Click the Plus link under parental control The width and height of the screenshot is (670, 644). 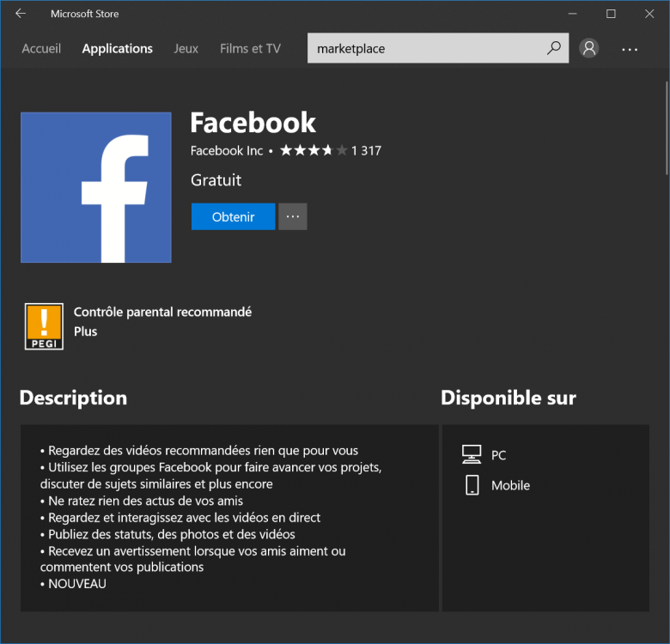pyautogui.click(x=85, y=331)
